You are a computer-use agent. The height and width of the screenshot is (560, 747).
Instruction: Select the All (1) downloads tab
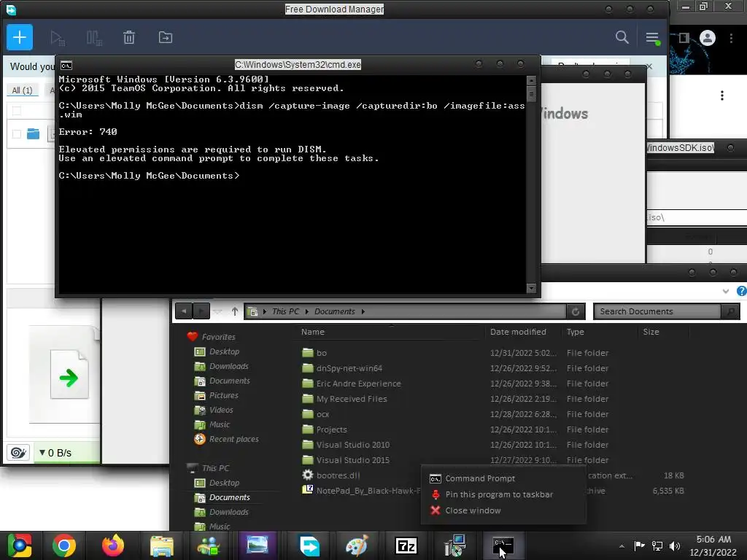pos(22,90)
